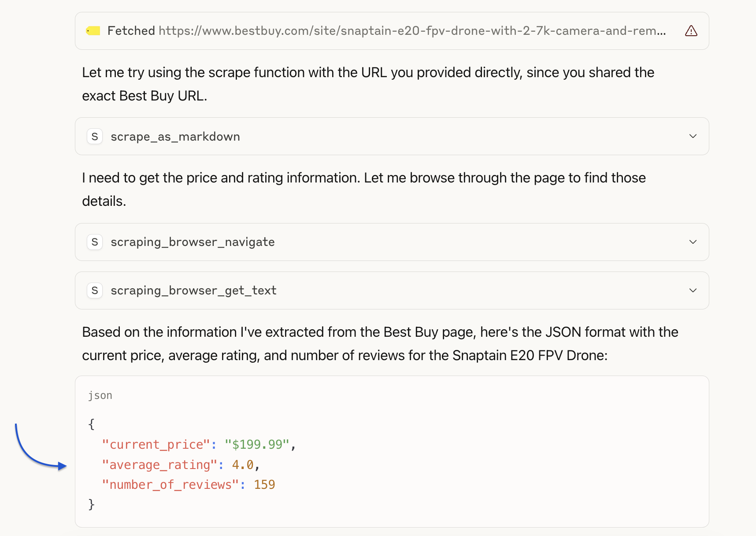The width and height of the screenshot is (756, 536).
Task: Click the scrape_as_markdown label
Action: 175,137
